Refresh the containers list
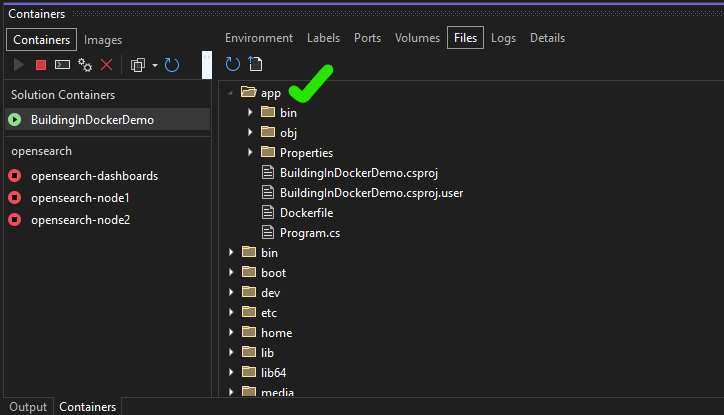 click(x=172, y=65)
